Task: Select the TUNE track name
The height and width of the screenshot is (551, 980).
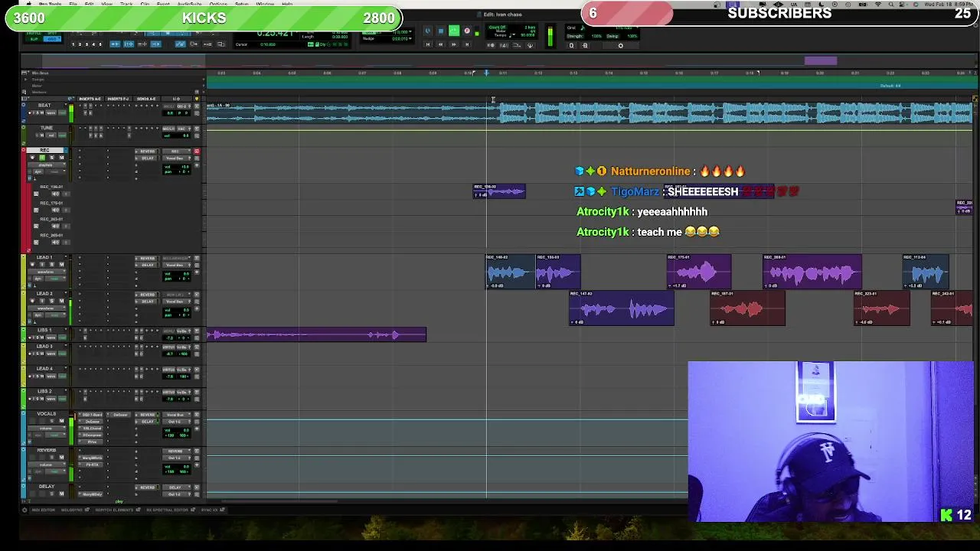Action: (x=47, y=128)
